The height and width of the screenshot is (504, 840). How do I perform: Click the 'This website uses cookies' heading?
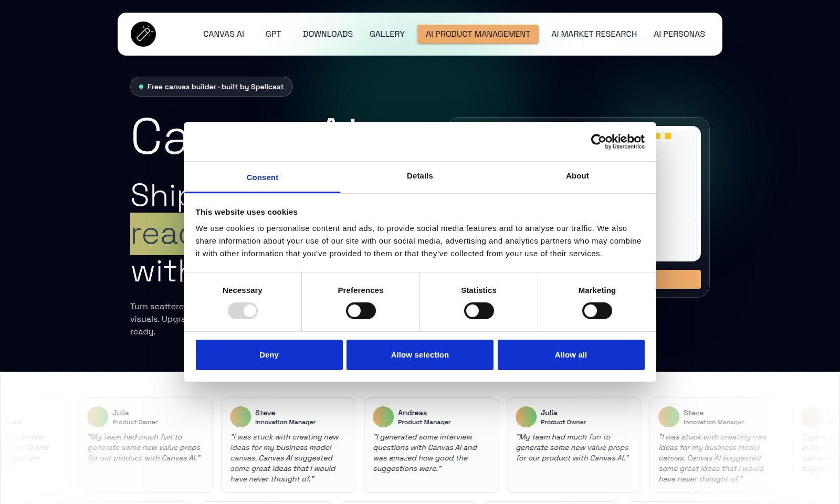[247, 212]
